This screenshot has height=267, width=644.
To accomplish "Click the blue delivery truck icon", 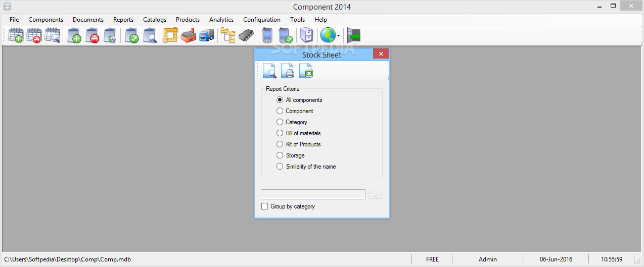I will click(x=207, y=35).
